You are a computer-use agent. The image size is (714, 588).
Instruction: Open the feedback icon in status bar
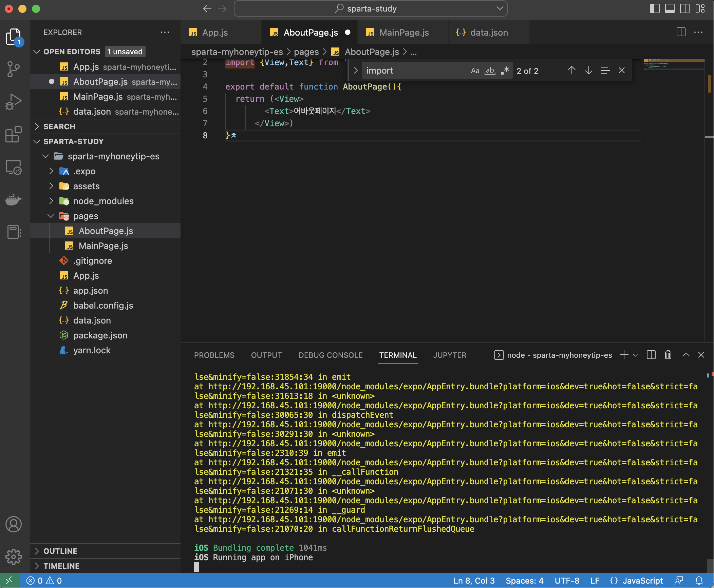pos(679,581)
